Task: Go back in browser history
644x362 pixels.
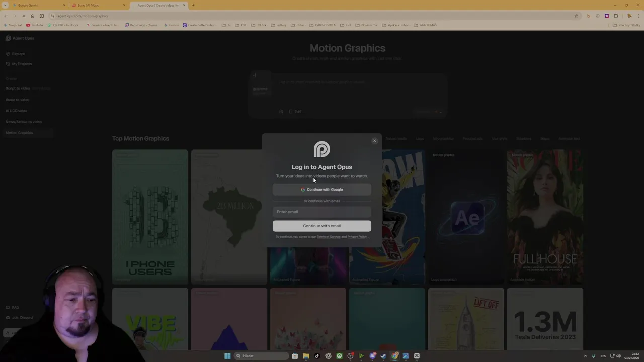Action: [6, 16]
